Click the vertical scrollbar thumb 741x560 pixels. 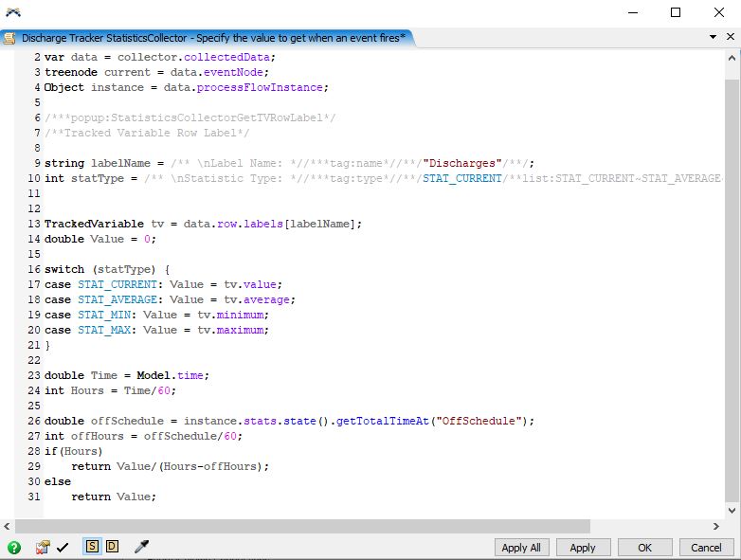(x=732, y=291)
